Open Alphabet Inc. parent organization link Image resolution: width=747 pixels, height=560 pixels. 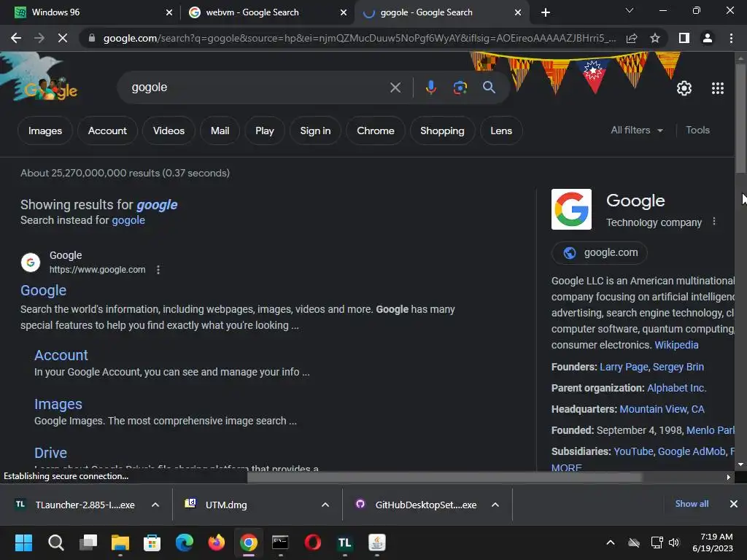click(x=676, y=388)
